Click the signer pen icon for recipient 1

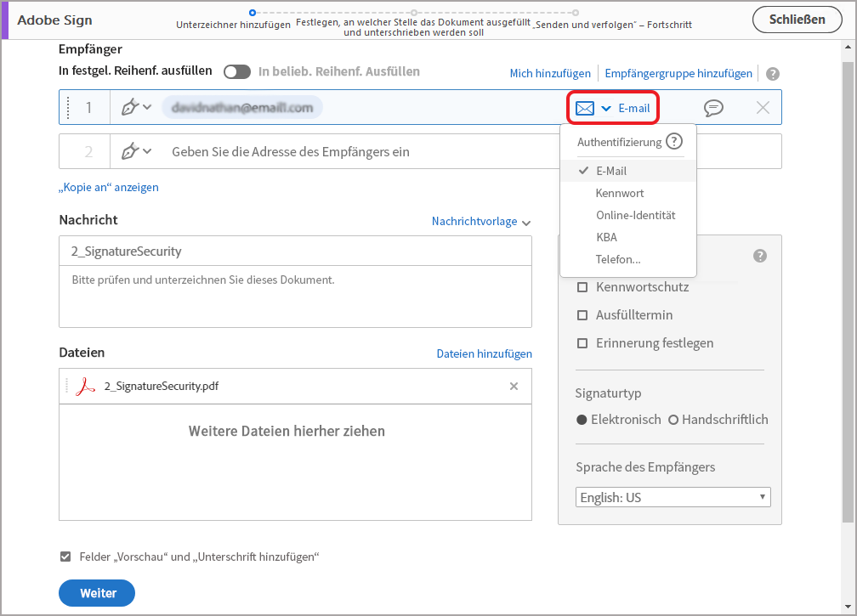pyautogui.click(x=130, y=108)
